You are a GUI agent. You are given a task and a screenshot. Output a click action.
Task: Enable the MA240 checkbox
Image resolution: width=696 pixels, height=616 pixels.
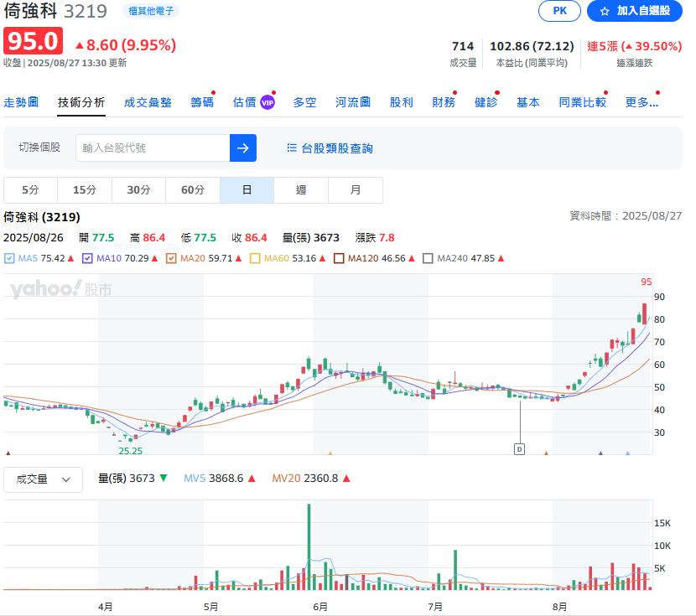point(428,258)
